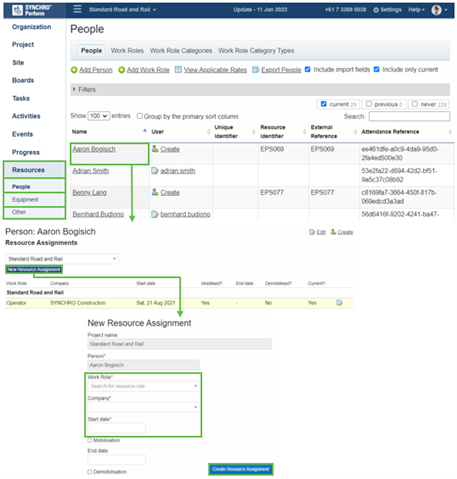Click the Settings gear icon

(376, 10)
